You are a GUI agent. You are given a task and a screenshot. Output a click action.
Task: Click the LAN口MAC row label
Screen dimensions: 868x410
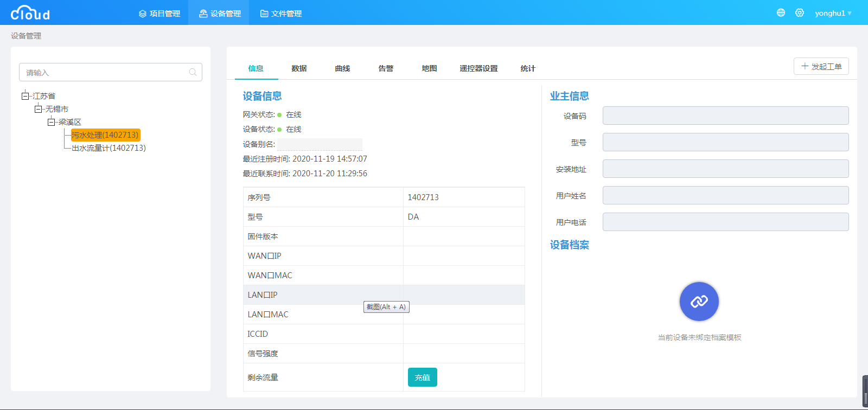268,315
